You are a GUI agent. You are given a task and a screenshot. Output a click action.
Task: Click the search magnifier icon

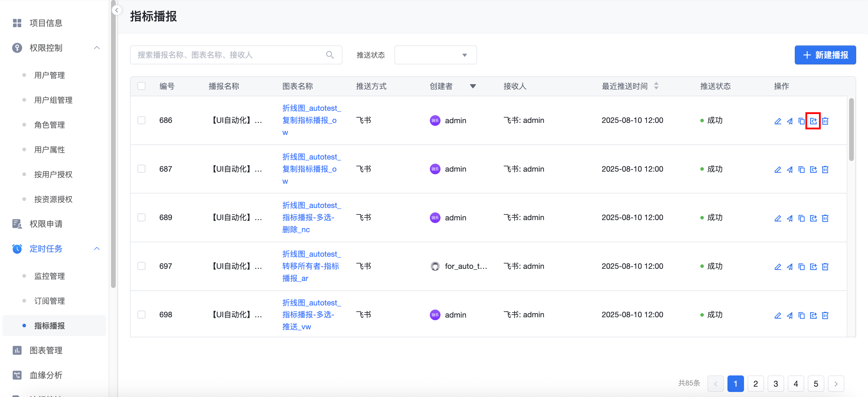click(329, 55)
